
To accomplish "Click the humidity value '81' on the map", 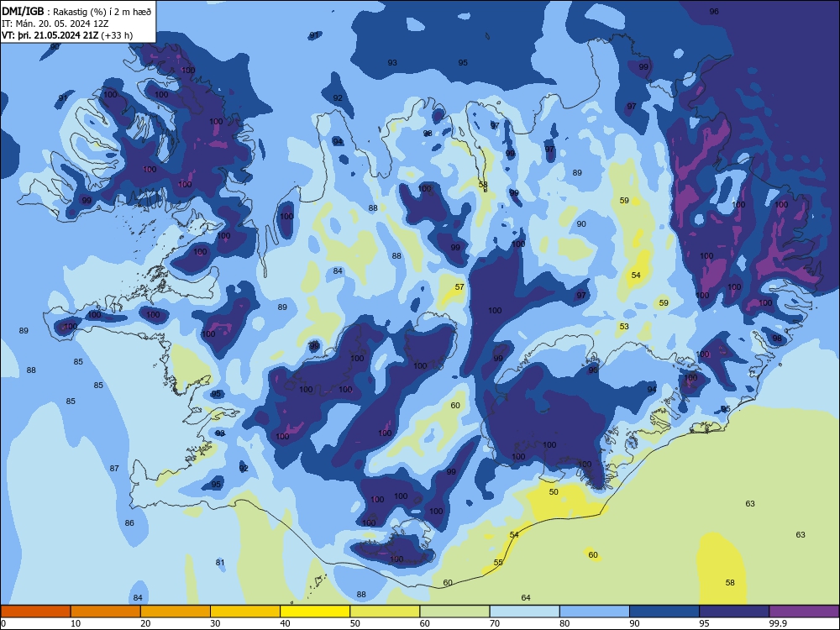I will (x=219, y=563).
